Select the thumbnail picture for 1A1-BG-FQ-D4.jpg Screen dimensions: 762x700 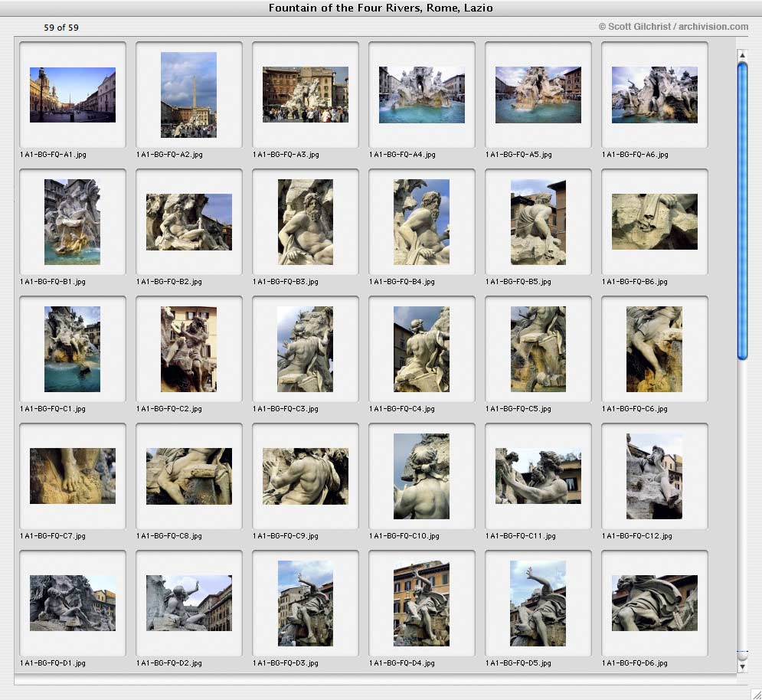(x=421, y=604)
